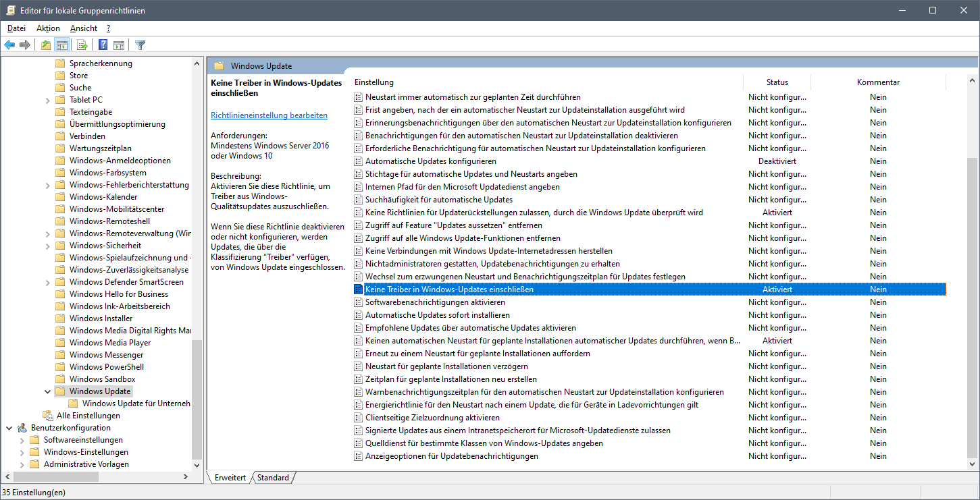Click Deaktiviert status of Automatische Updates konfigurieren
980x500 pixels.
[777, 161]
